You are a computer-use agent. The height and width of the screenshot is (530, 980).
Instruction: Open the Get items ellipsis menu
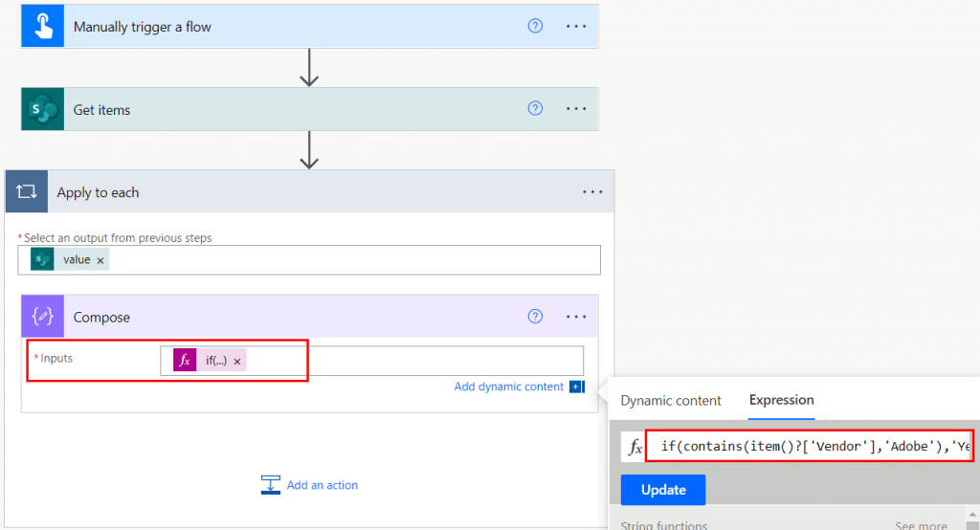point(575,109)
